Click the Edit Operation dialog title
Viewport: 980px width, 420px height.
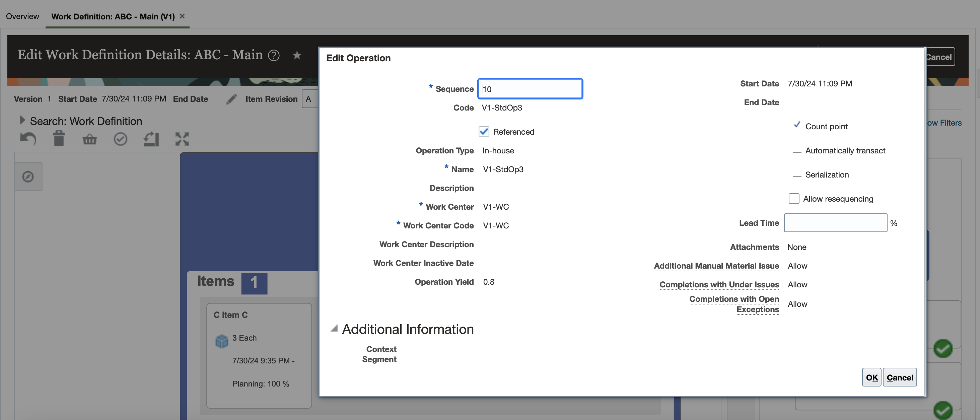358,58
